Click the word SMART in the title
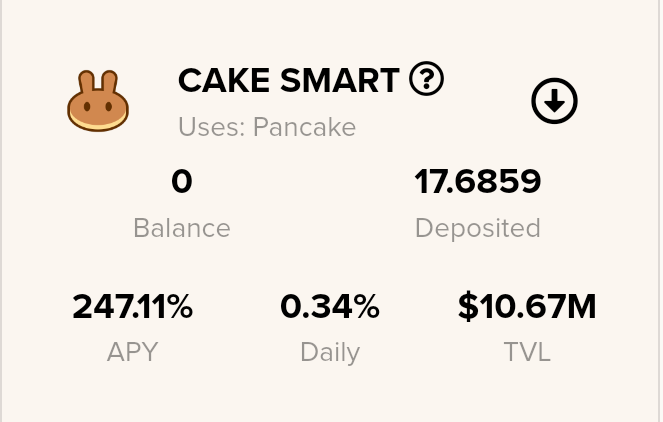 [x=340, y=80]
